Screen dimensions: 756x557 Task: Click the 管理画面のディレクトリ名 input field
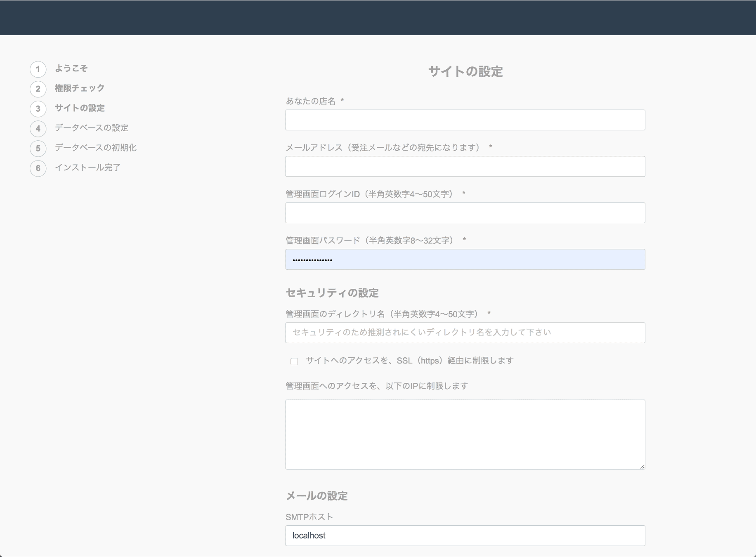(465, 333)
